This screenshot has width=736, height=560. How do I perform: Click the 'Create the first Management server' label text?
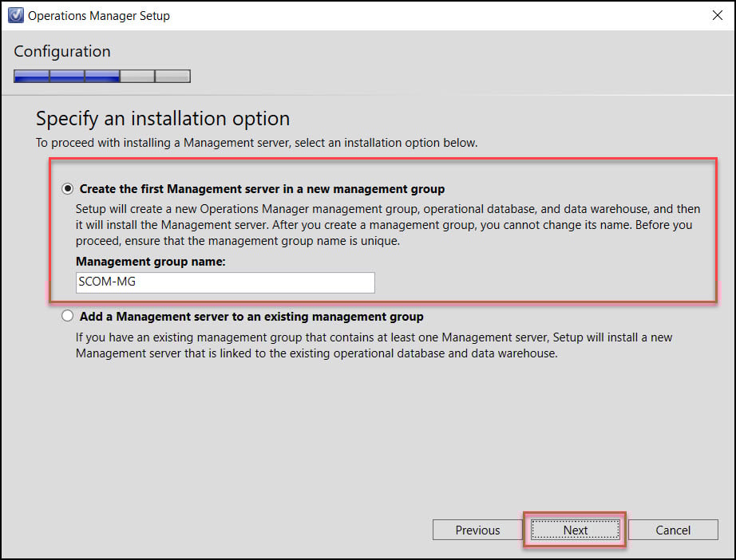tap(262, 188)
